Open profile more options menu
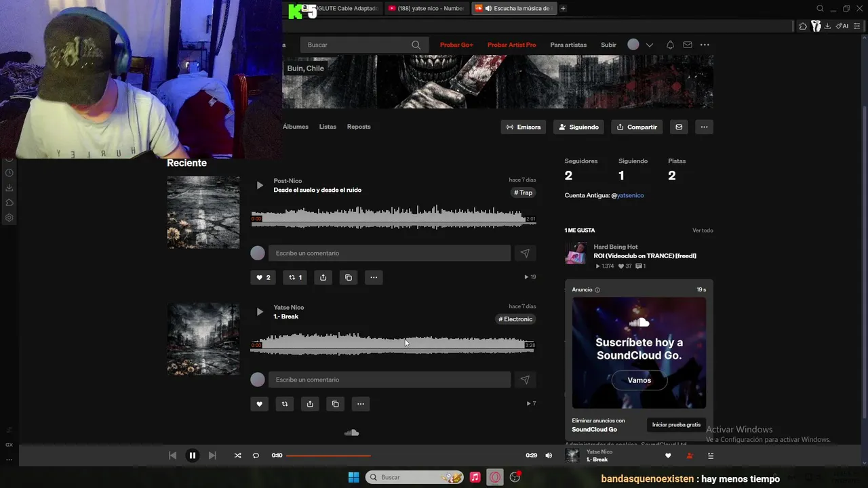868x488 pixels. (x=704, y=127)
